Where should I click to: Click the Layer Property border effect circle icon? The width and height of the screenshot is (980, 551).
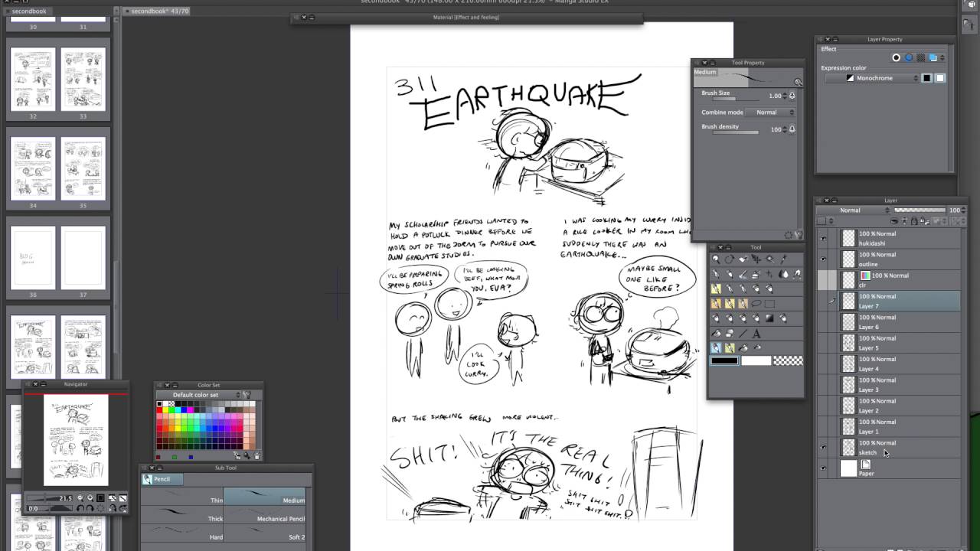897,57
